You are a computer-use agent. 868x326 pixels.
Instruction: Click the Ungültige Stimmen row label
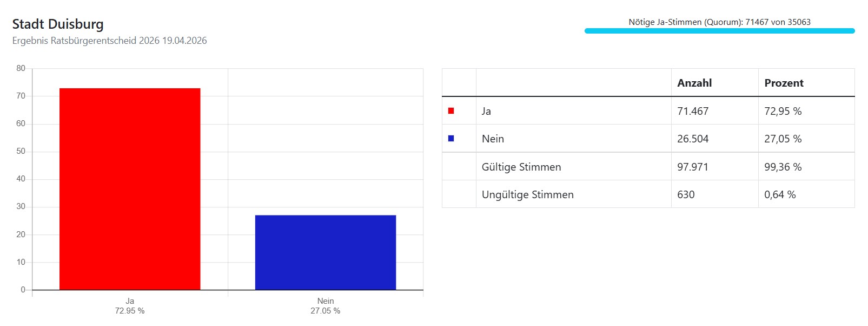[x=527, y=194]
